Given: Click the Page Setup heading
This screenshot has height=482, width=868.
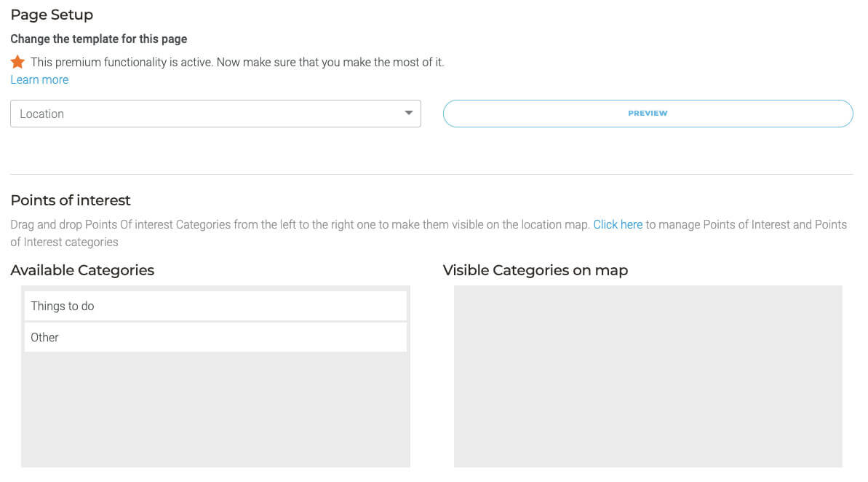Looking at the screenshot, I should coord(52,15).
